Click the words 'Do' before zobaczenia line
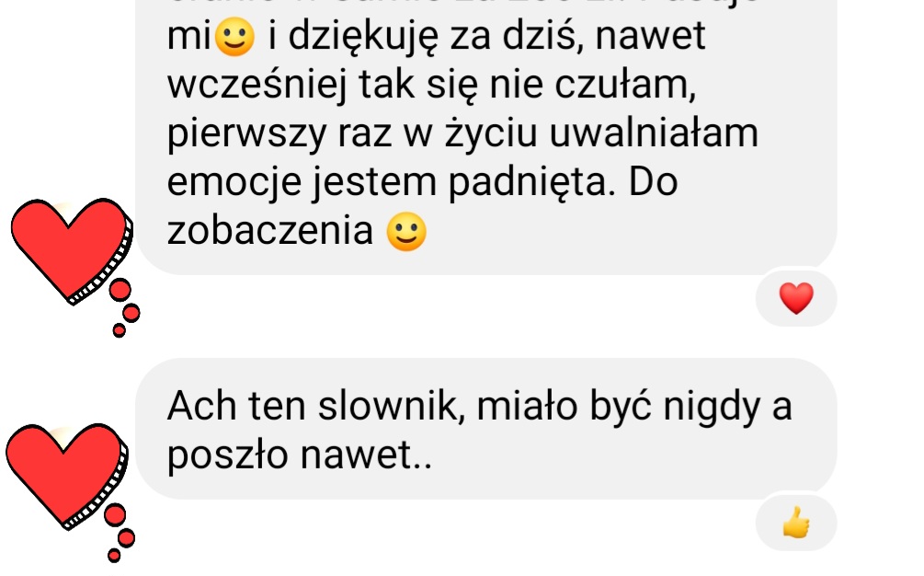 pos(653,182)
